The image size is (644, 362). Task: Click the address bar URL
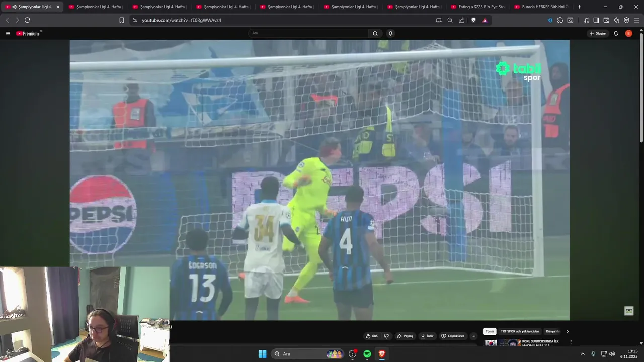coord(182,20)
